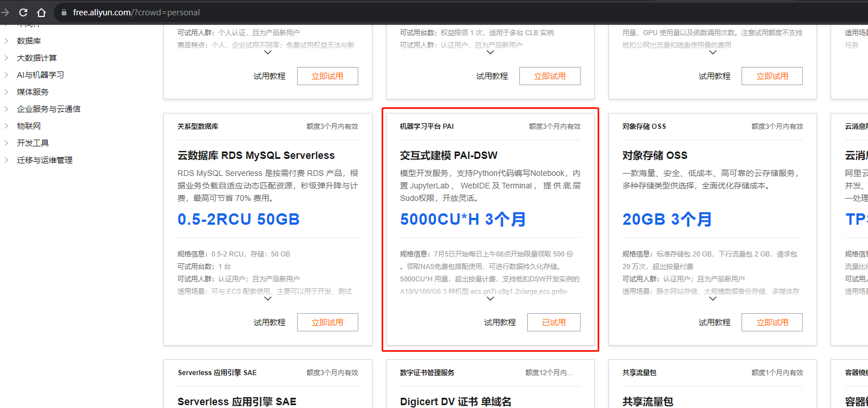Open 试用教程 link for PAI-DSW

tap(499, 322)
